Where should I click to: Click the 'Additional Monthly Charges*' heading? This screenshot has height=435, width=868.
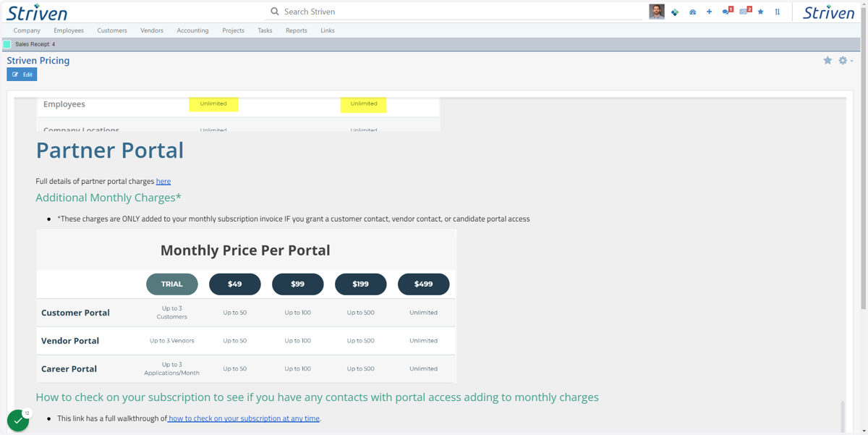coord(109,198)
